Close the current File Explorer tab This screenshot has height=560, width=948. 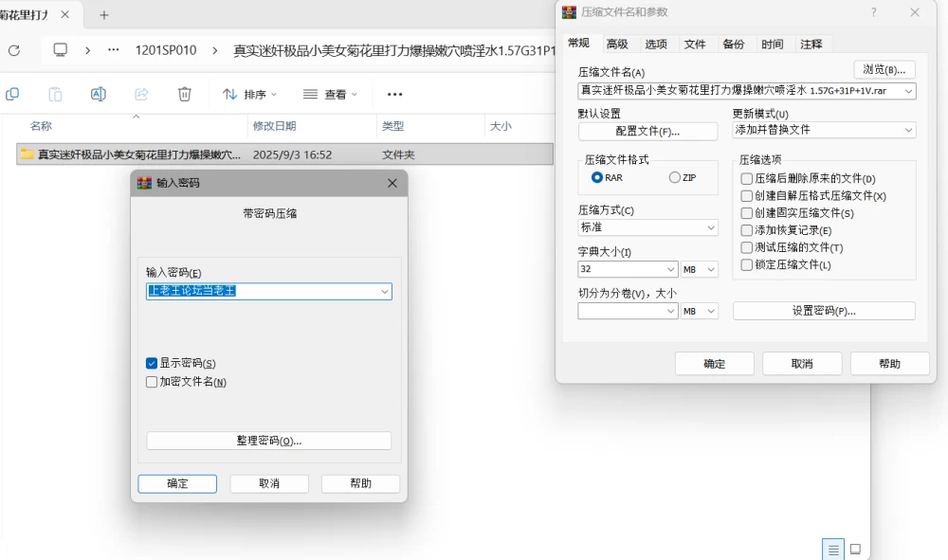(64, 14)
